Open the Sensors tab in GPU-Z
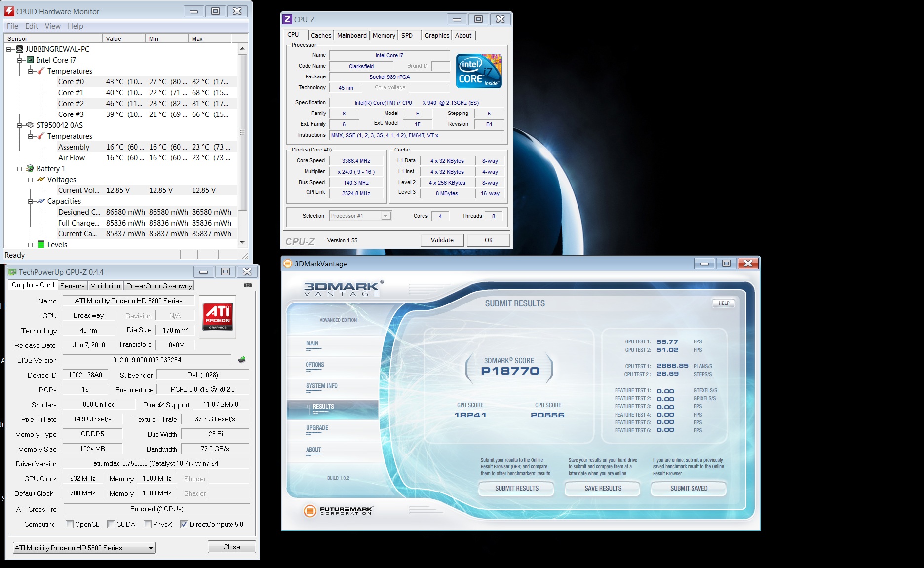Screen dimensions: 924x568 pos(72,286)
